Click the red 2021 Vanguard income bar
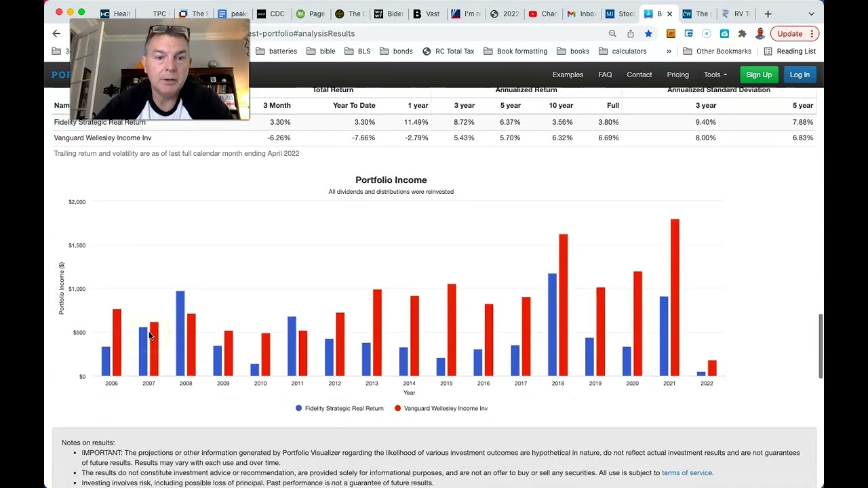 tap(675, 298)
